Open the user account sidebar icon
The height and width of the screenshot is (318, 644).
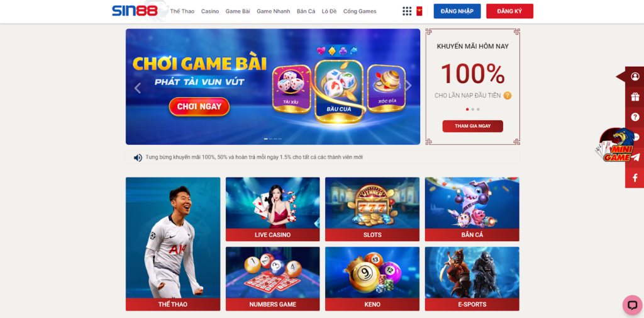(x=635, y=77)
